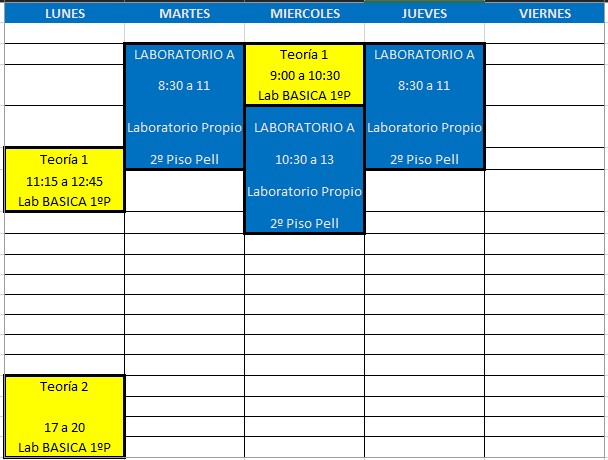Click 'Laboratorio Propio' text in Wednesday block

pyautogui.click(x=304, y=190)
